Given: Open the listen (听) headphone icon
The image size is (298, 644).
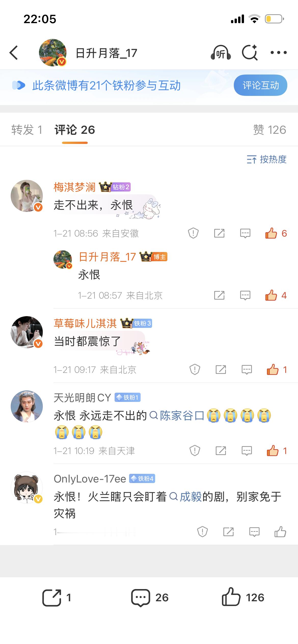Looking at the screenshot, I should [221, 53].
